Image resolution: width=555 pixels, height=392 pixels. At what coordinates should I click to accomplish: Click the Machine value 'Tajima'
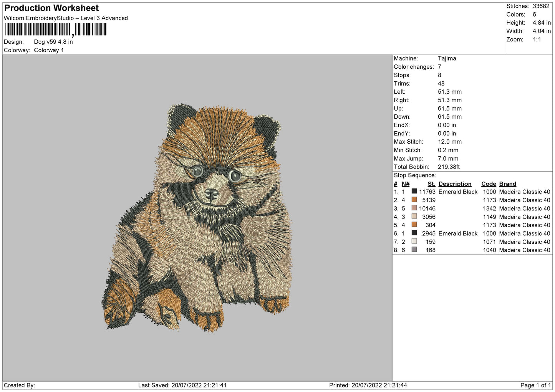click(x=447, y=58)
